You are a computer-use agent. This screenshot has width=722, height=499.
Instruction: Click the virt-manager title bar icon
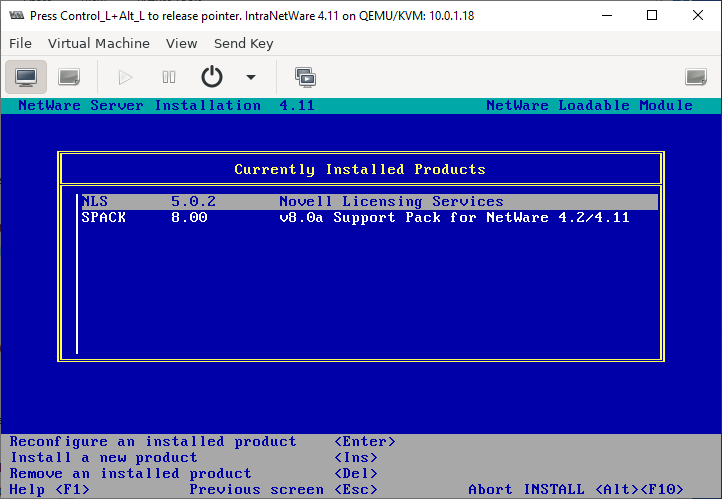point(16,16)
